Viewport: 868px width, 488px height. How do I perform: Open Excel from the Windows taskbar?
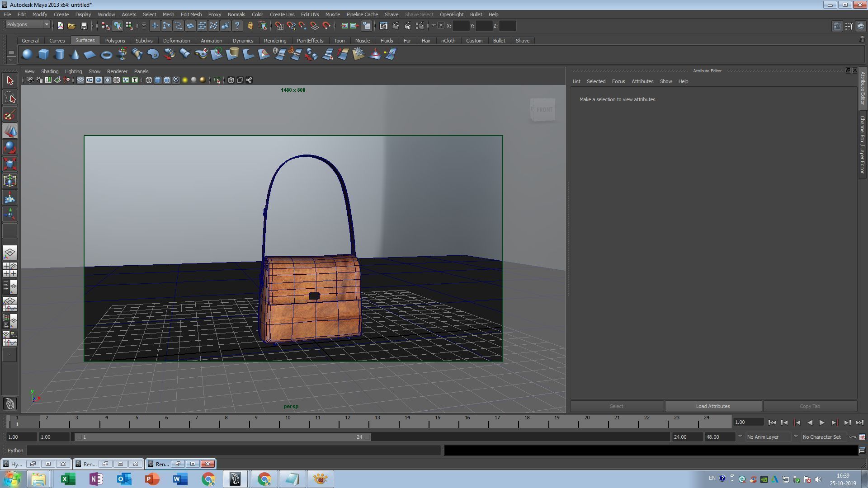(x=68, y=479)
